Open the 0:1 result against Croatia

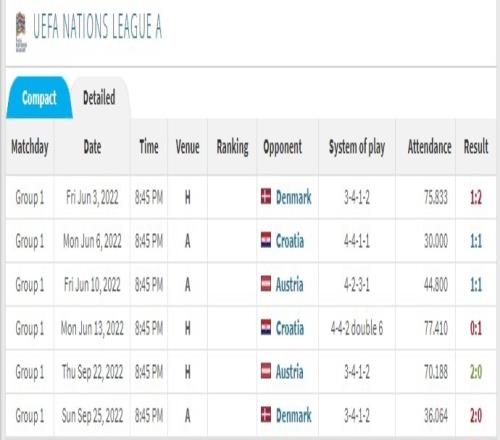coord(476,329)
